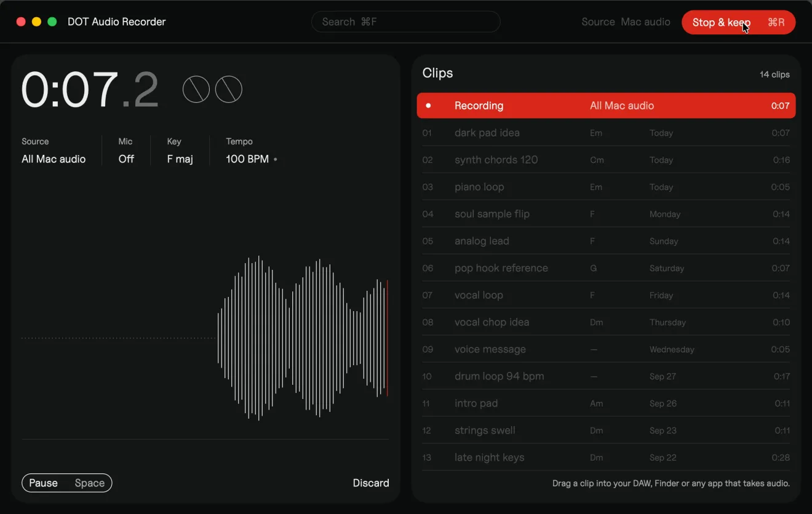Select the "soul sample flip" clip
Screen dimensions: 812x514
pos(606,214)
